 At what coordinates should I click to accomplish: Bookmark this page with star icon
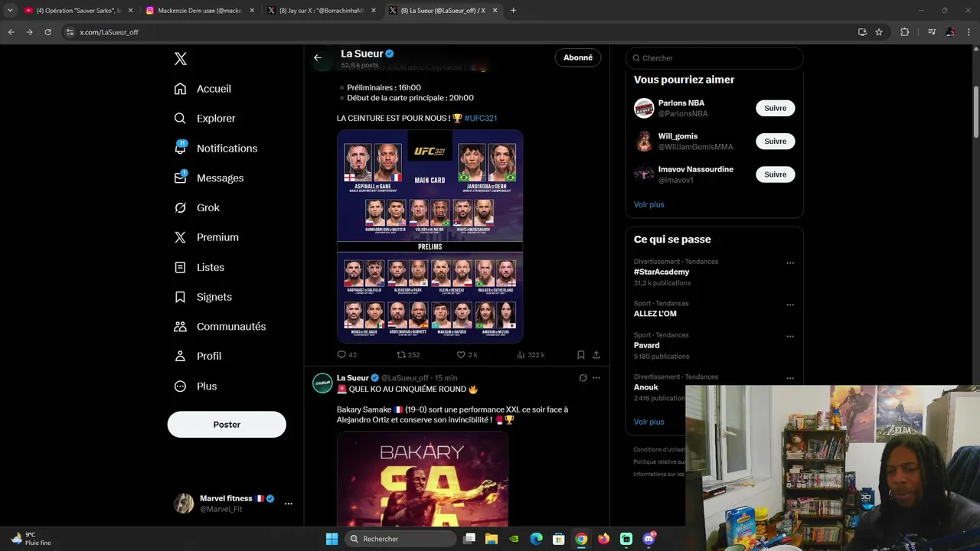(x=879, y=32)
